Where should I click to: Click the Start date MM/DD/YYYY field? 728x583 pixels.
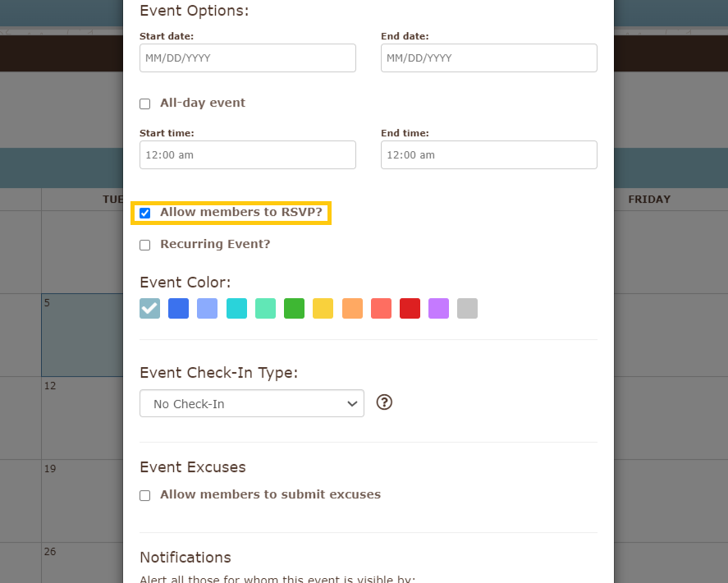point(247,57)
